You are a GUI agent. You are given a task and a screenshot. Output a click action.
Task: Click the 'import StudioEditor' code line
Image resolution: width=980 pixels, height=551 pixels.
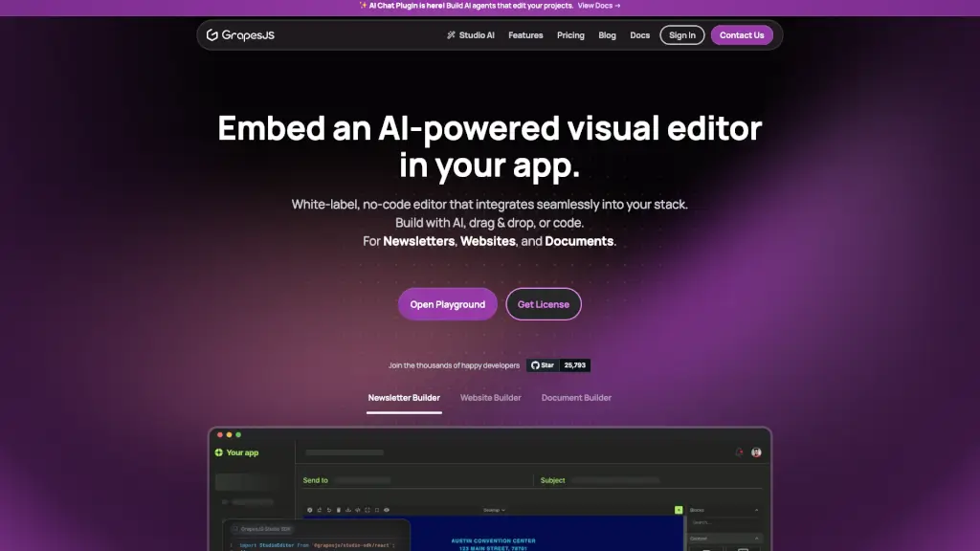pos(316,545)
